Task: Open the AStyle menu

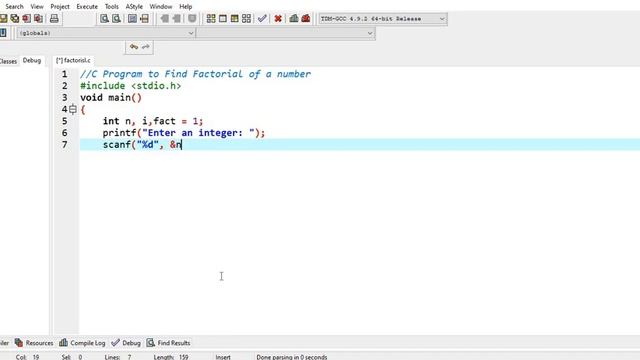Action: point(134,7)
